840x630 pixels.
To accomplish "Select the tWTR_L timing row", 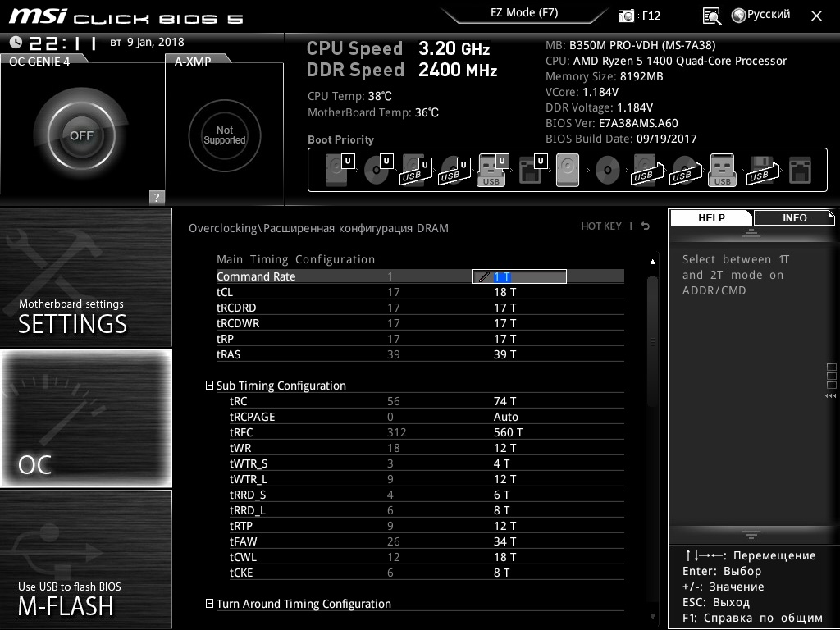I will pos(427,478).
